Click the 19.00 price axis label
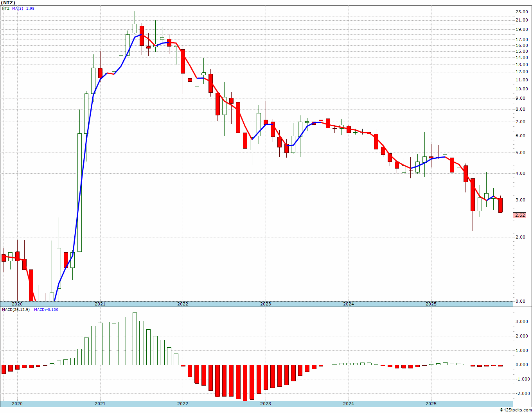 click(x=522, y=29)
